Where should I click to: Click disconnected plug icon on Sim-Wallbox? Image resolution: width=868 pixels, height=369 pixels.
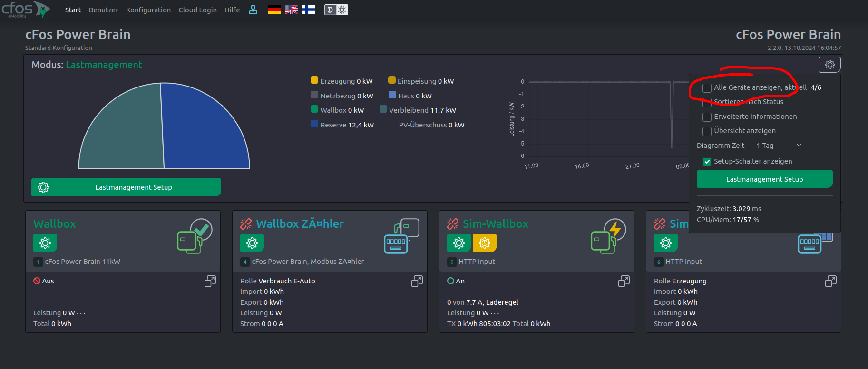[x=453, y=223]
